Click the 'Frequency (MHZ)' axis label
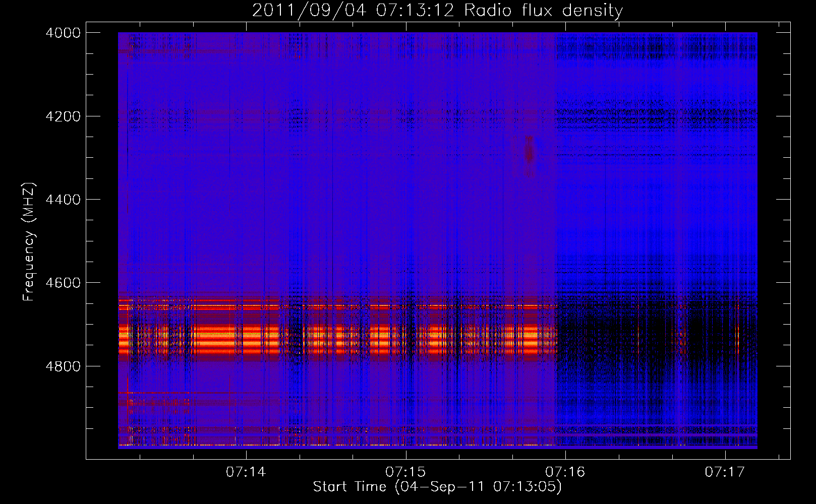This screenshot has height=504, width=816. tap(29, 242)
